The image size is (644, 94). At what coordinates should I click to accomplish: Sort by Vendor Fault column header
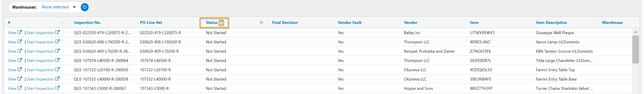click(349, 22)
